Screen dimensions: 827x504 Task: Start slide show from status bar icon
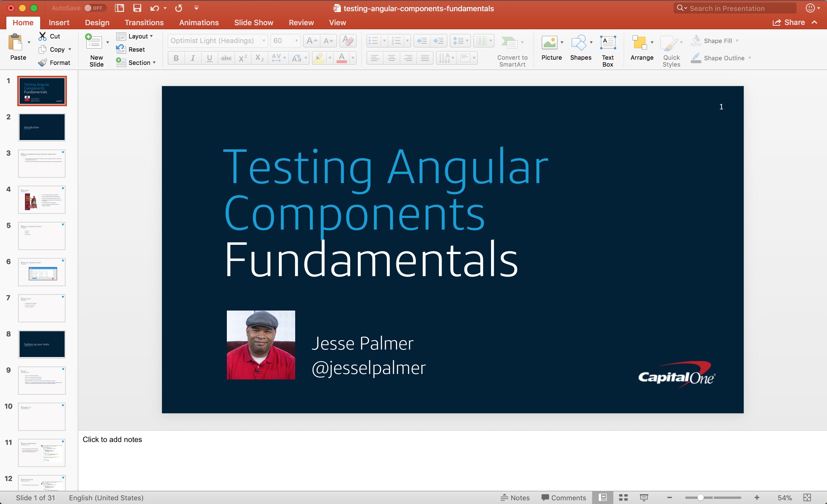(x=644, y=497)
